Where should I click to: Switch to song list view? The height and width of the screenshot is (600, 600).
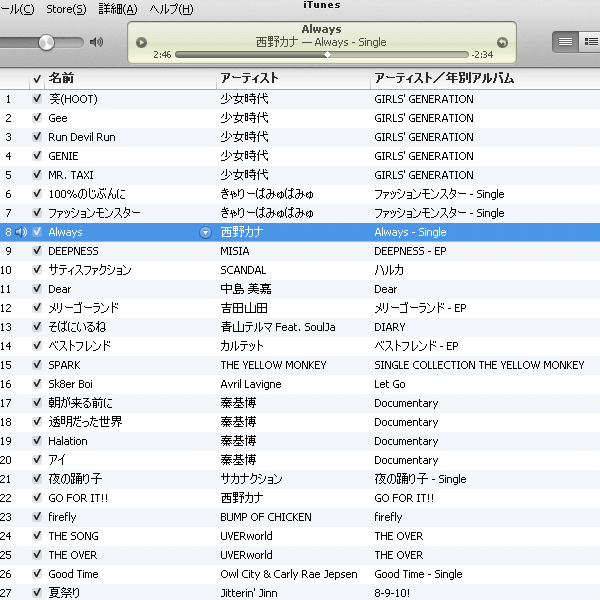[x=565, y=41]
